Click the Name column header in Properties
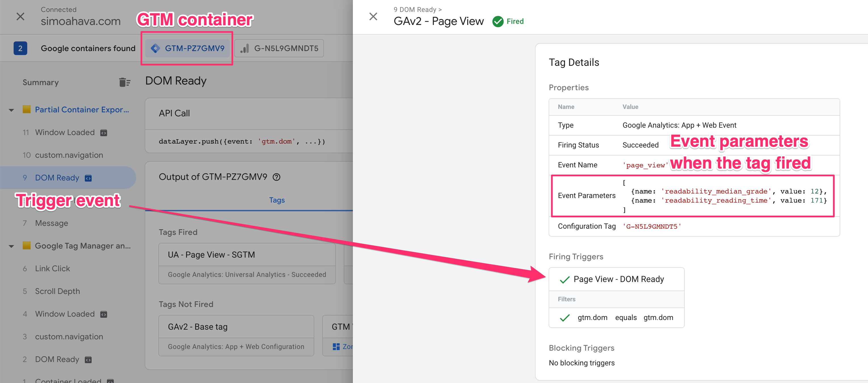Image resolution: width=868 pixels, height=383 pixels. 566,107
